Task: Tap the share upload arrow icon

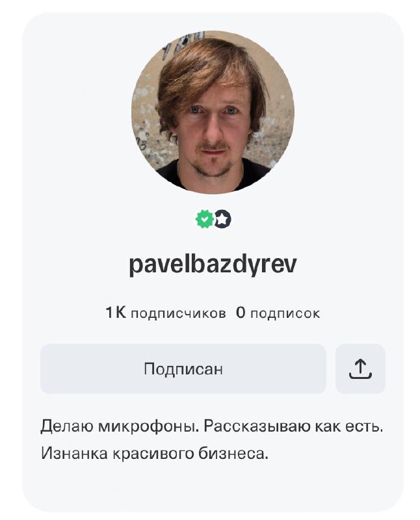Action: [x=360, y=369]
